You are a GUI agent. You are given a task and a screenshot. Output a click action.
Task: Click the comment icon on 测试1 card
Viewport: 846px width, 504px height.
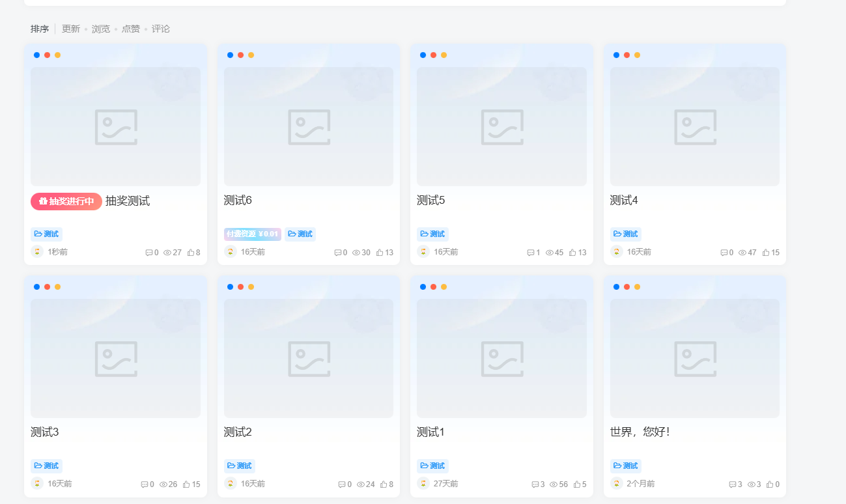pos(535,484)
